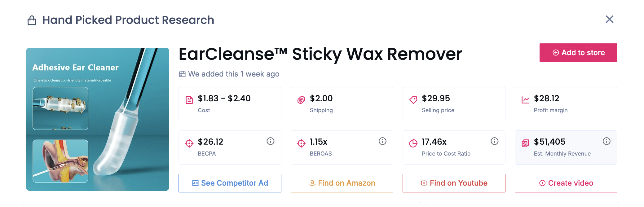
Task: Click the Price to Cost Ratio pie icon
Action: click(413, 143)
